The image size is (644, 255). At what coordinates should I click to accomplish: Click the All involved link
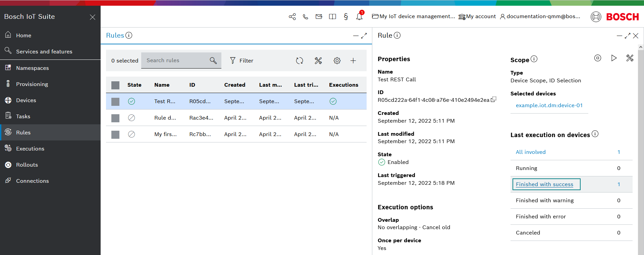[x=531, y=152]
